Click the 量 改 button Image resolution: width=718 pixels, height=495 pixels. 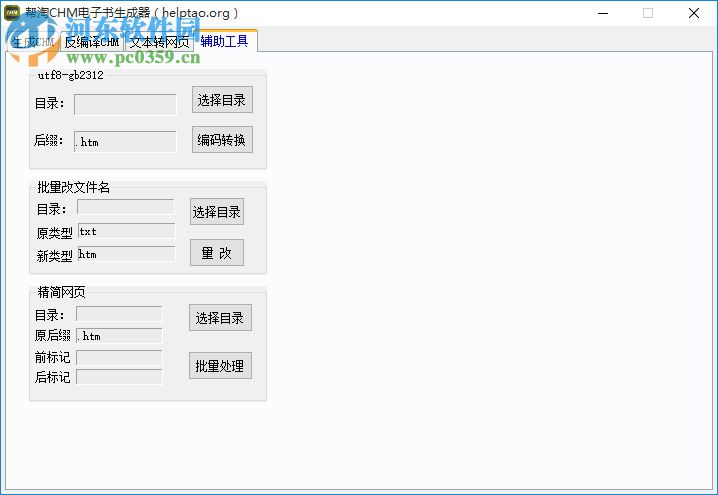point(217,252)
